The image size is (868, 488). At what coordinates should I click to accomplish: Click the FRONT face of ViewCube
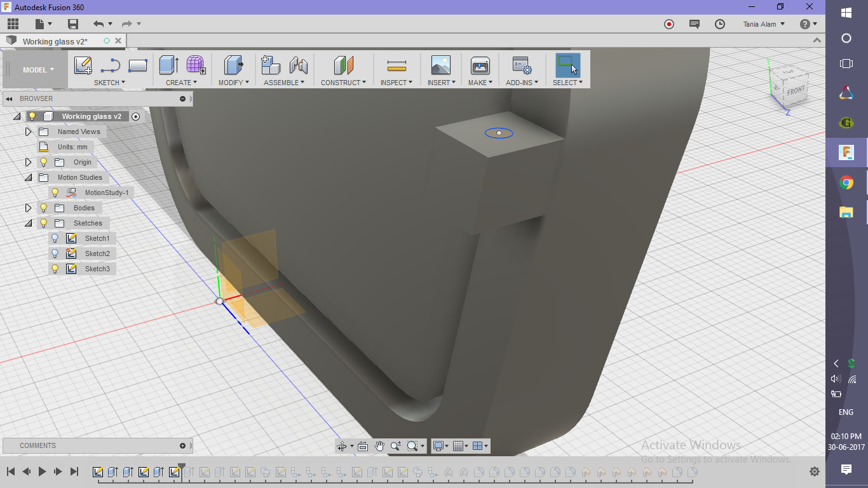(794, 90)
